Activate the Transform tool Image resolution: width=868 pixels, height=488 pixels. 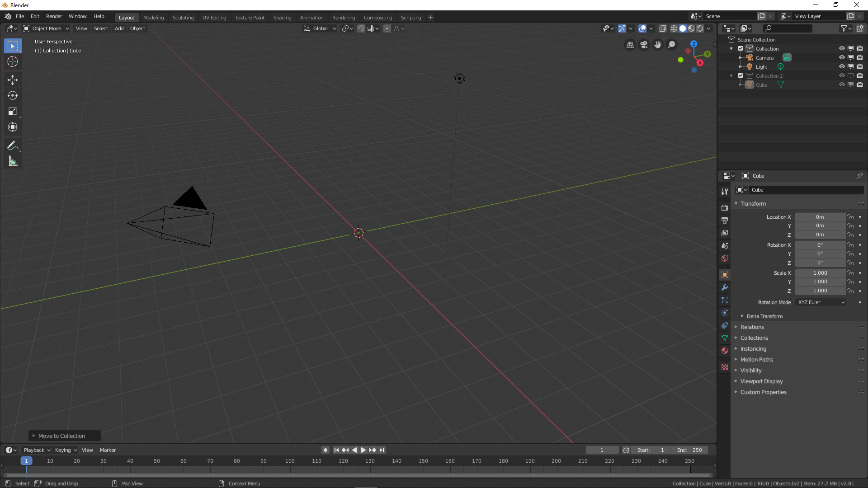[13, 127]
